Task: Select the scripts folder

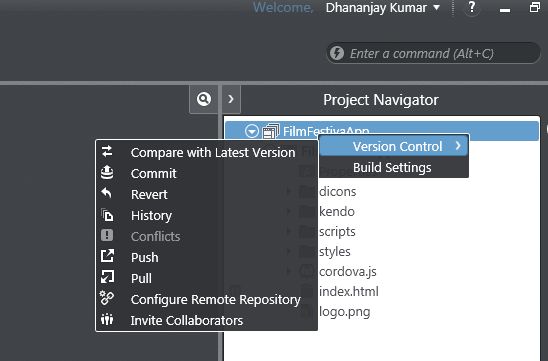Action: (337, 231)
